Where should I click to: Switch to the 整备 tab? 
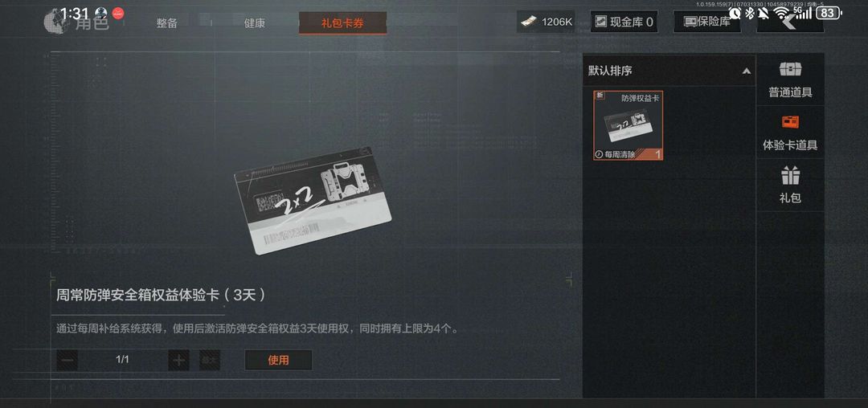[x=166, y=23]
